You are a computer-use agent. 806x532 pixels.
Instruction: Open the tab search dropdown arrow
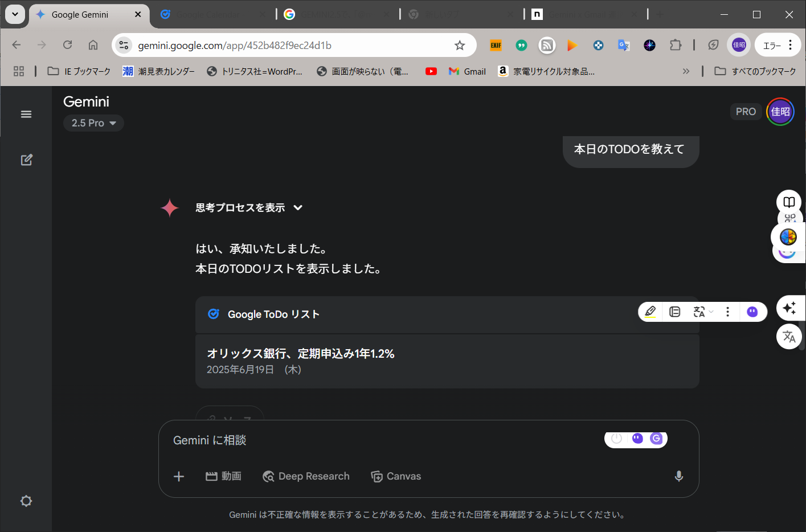(15, 14)
